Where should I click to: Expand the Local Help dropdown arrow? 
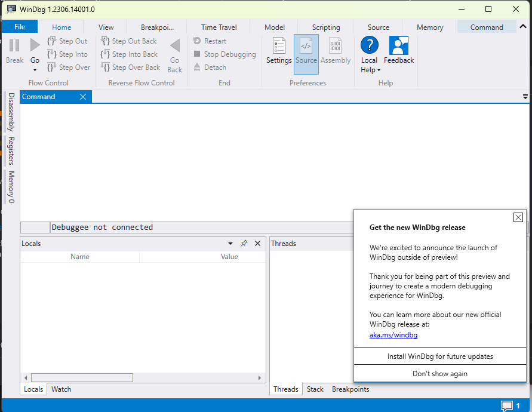(379, 70)
